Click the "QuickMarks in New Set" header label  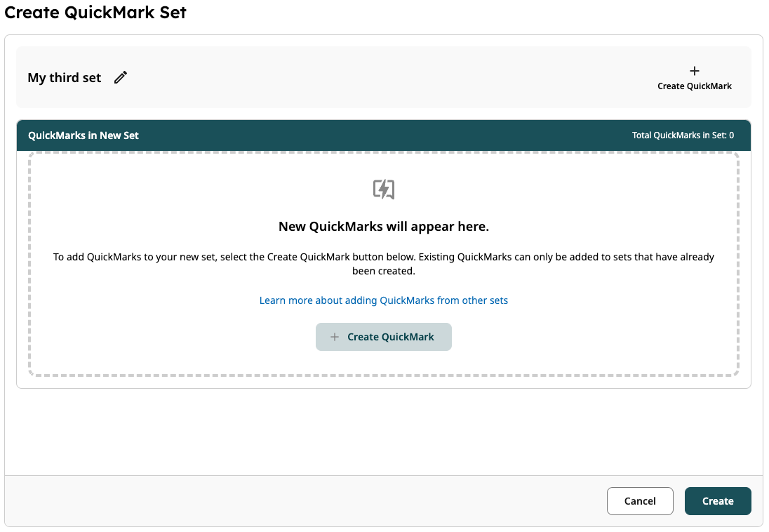[83, 135]
